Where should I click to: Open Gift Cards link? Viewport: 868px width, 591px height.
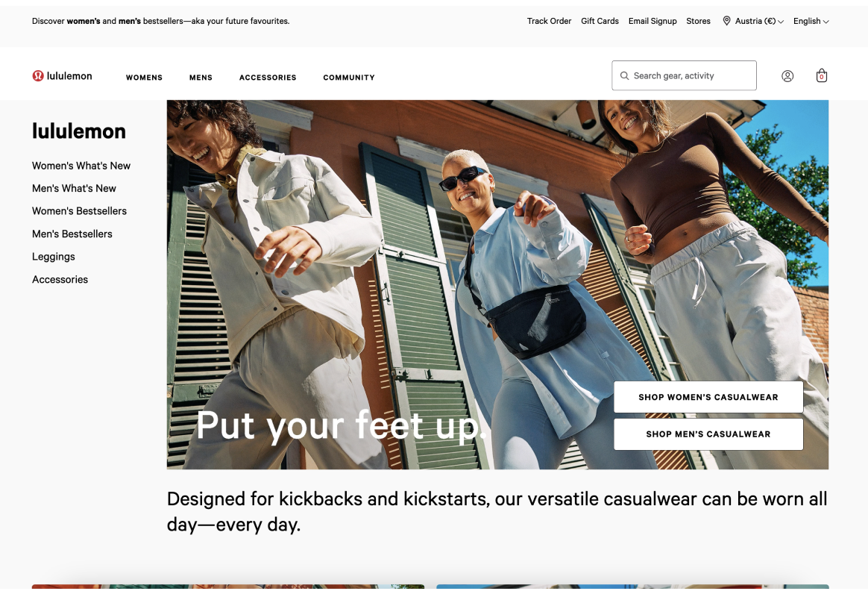click(x=600, y=21)
